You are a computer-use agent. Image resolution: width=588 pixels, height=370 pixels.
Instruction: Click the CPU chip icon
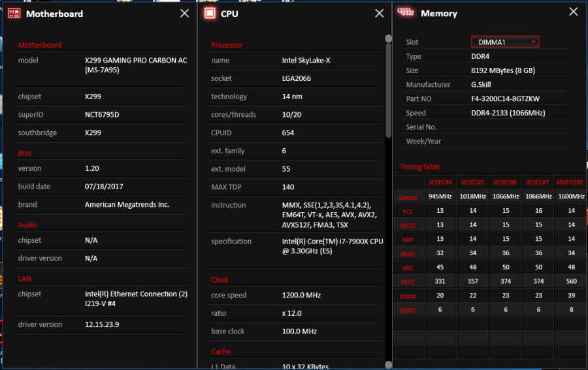click(210, 13)
